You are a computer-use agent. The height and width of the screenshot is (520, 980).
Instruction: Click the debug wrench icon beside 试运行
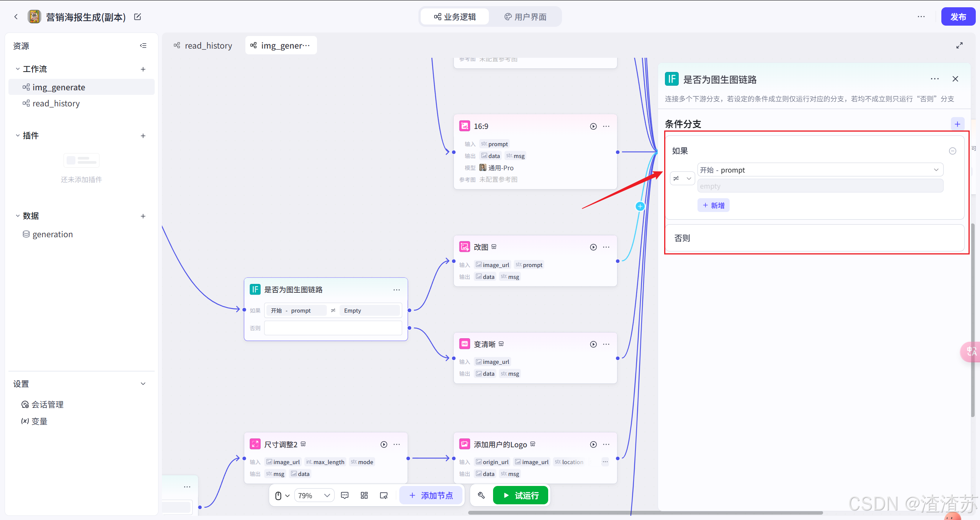coord(481,496)
